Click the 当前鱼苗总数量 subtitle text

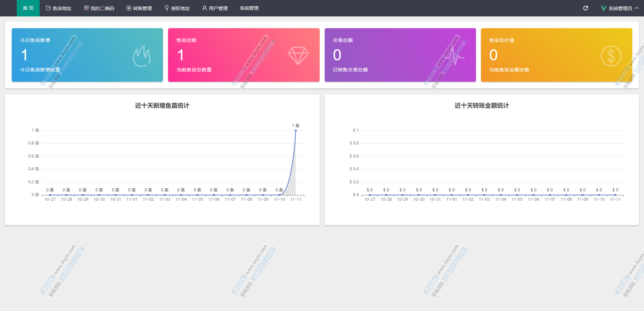point(194,70)
